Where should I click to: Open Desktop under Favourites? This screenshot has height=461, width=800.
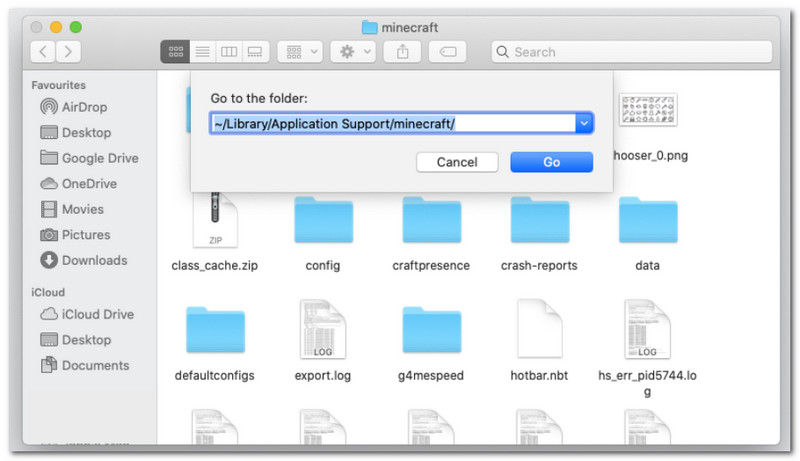[76, 133]
